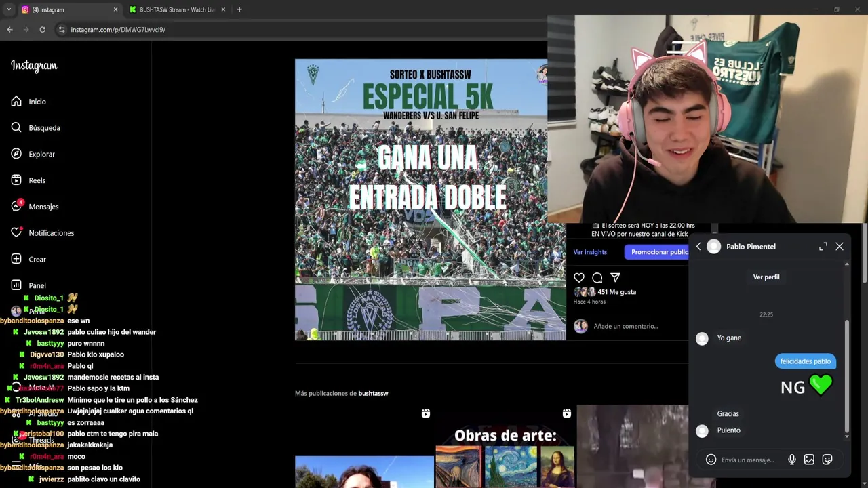Open Mensajes icon with notification badge
868x488 pixels.
16,206
